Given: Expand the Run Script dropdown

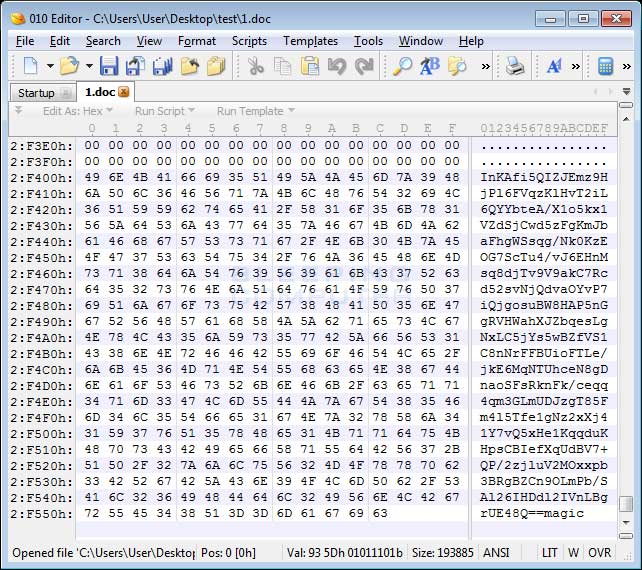Looking at the screenshot, I should (165, 111).
